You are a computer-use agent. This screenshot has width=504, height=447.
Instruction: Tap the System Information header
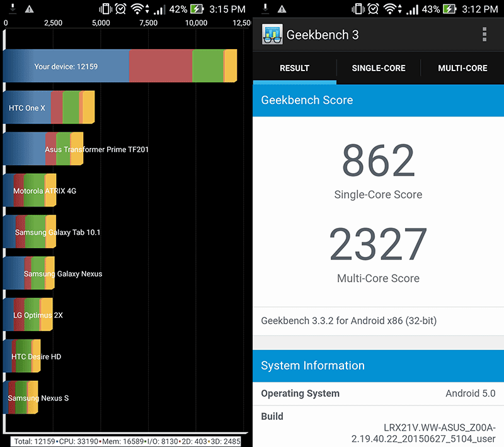coord(379,366)
